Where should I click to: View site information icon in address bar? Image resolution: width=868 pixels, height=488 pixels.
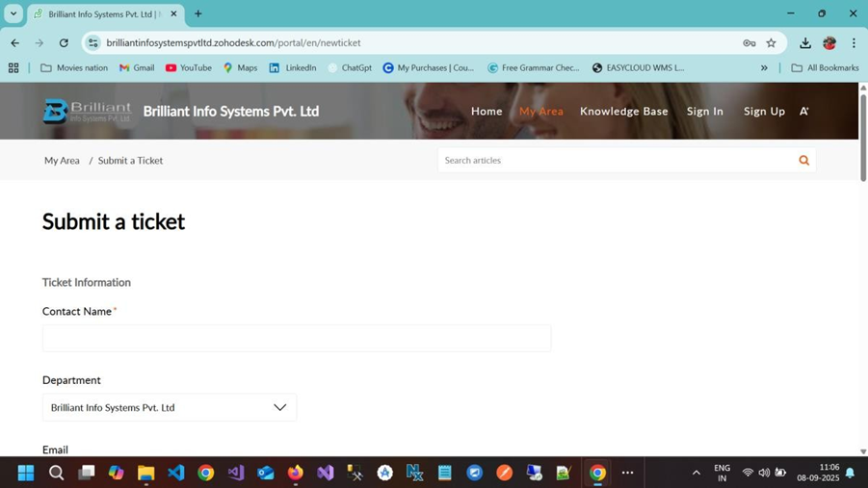(x=93, y=43)
